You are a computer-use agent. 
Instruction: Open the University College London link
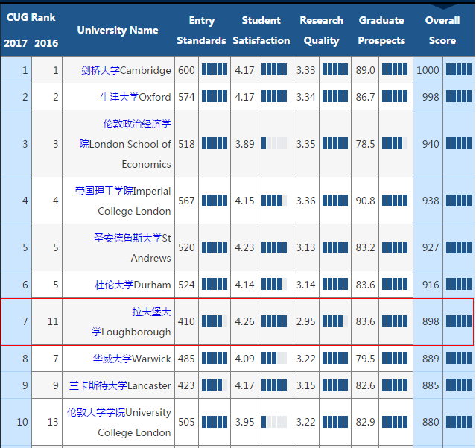(x=119, y=422)
